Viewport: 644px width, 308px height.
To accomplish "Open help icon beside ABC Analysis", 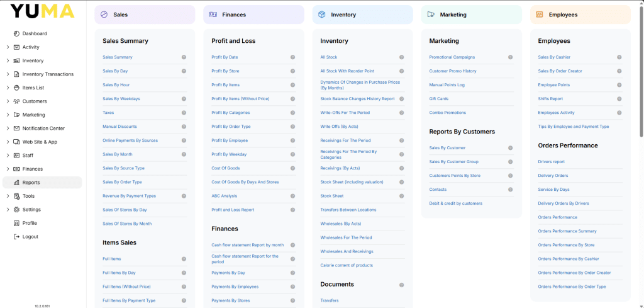I will 293,196.
